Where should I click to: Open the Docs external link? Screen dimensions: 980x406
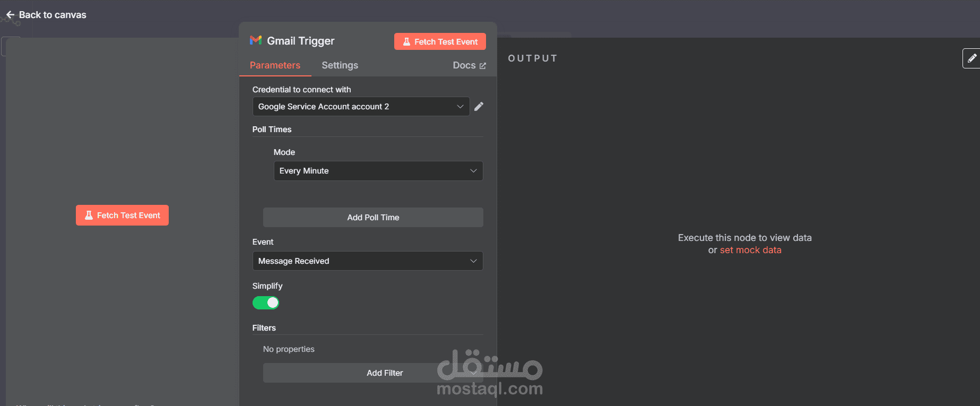point(469,65)
